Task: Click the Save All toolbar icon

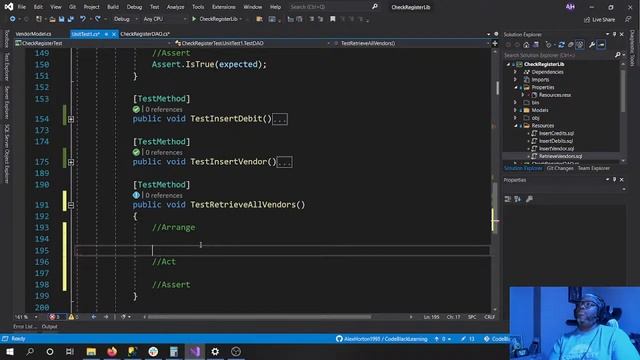Action: point(71,19)
